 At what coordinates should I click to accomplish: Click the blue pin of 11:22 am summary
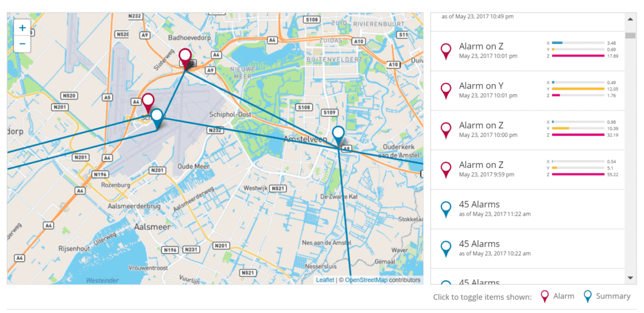tap(446, 209)
